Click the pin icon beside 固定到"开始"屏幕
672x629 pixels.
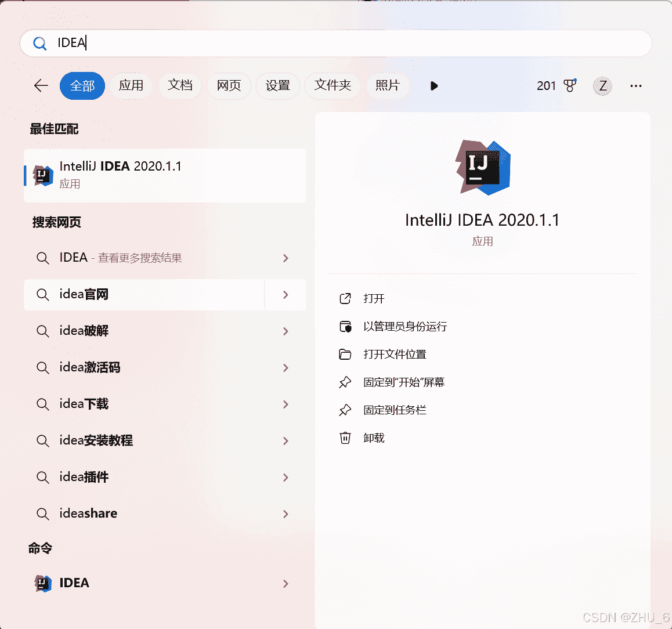(x=345, y=382)
